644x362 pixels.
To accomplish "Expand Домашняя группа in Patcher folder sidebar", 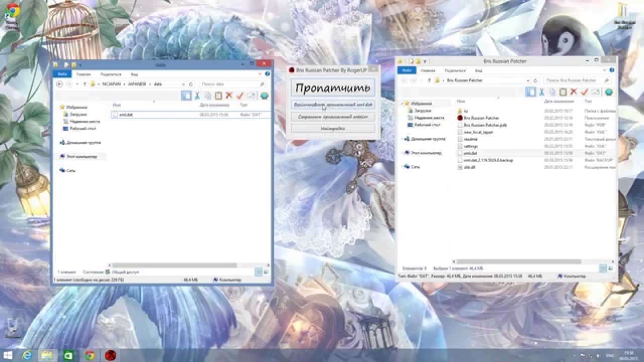I will (402, 138).
